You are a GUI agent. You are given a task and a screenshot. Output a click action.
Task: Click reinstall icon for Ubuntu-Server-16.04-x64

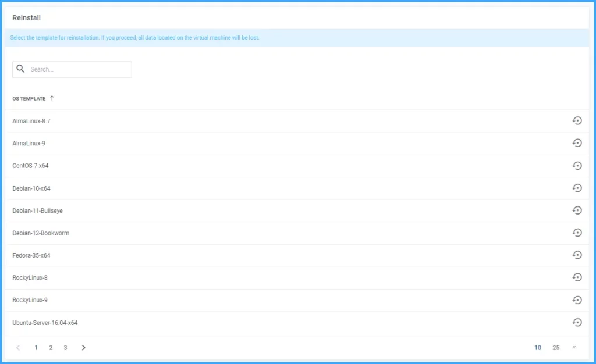[577, 322]
